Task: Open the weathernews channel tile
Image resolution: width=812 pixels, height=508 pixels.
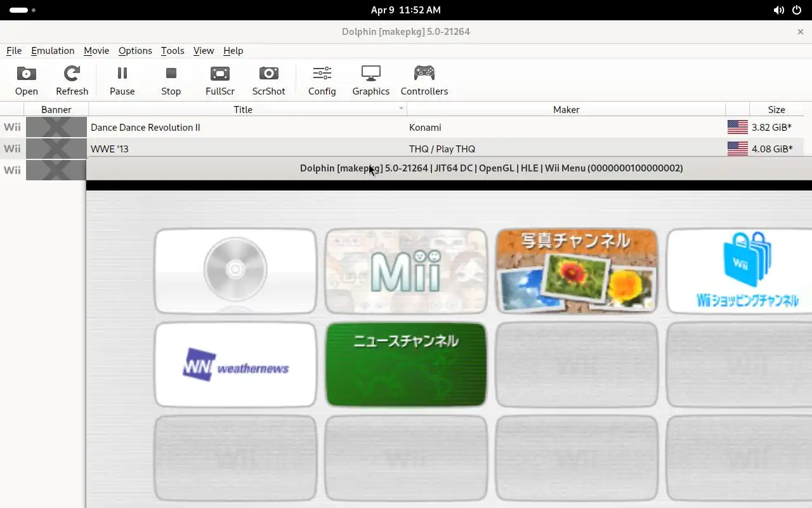Action: point(235,364)
